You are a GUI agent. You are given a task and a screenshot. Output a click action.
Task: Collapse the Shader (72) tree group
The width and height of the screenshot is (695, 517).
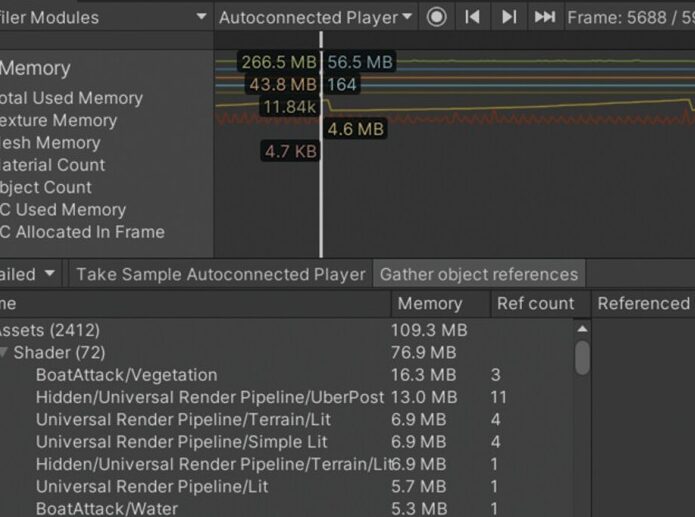click(4, 352)
